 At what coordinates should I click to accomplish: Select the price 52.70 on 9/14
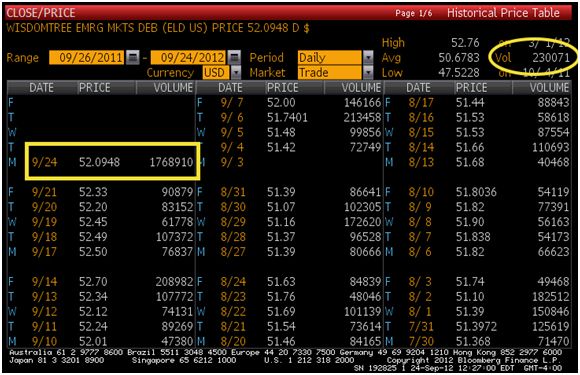pyautogui.click(x=93, y=281)
